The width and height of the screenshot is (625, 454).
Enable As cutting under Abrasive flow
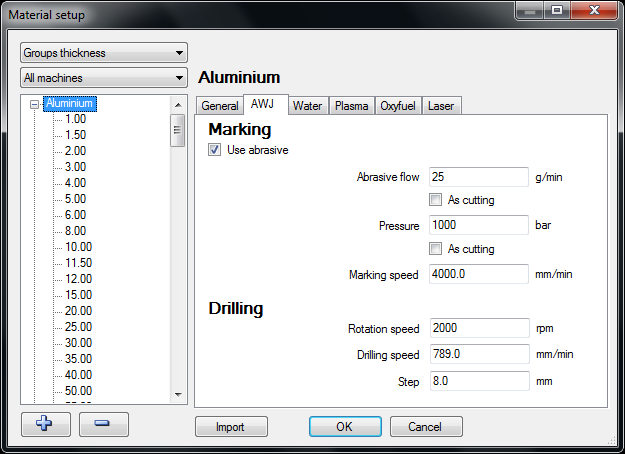point(435,200)
